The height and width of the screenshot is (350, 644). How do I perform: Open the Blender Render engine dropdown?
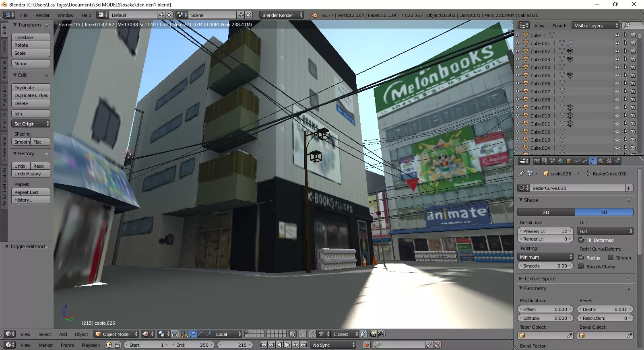click(282, 15)
